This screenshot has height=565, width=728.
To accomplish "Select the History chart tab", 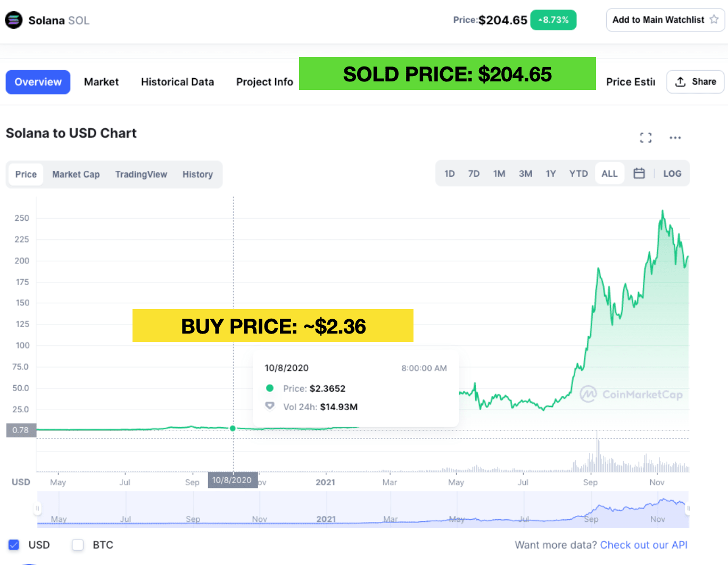I will coord(197,175).
